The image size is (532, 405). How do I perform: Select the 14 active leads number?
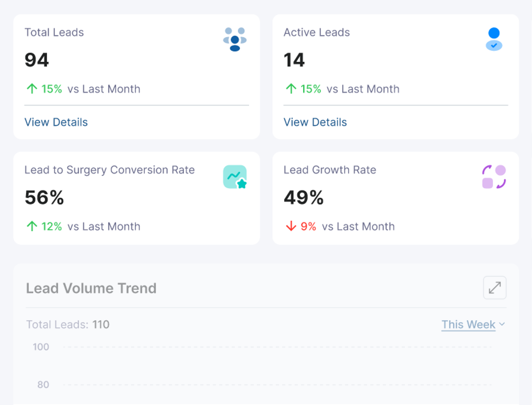(x=294, y=60)
